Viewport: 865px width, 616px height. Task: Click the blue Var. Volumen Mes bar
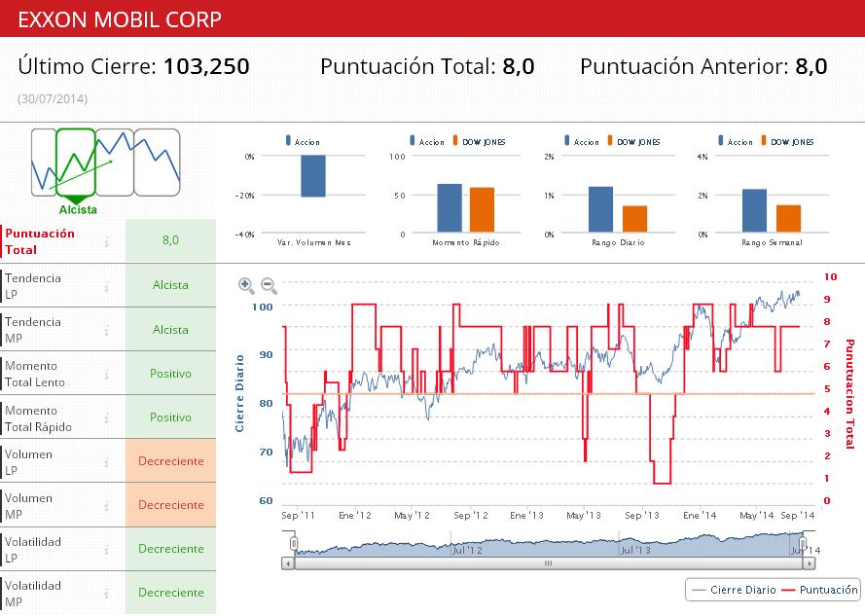pos(313,176)
